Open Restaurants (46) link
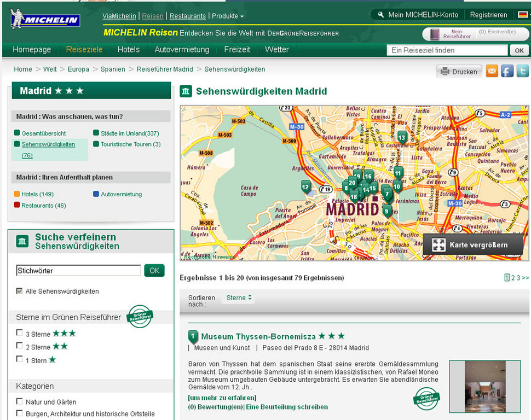Viewport: 531px width, 420px height. click(44, 206)
